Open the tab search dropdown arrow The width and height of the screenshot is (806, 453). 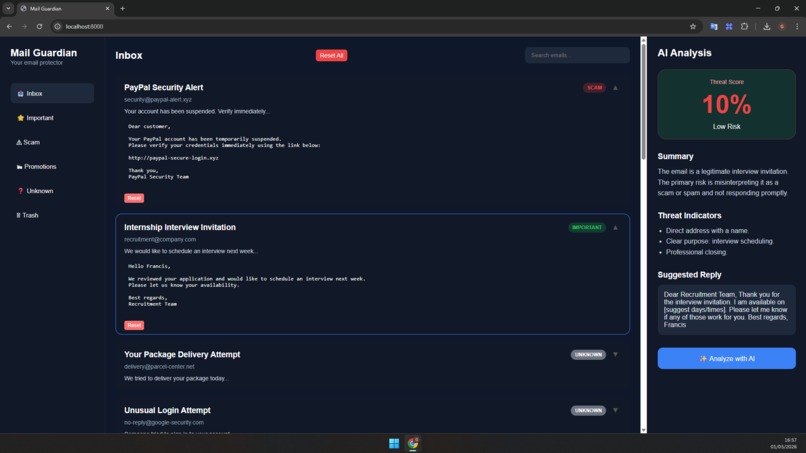point(8,8)
